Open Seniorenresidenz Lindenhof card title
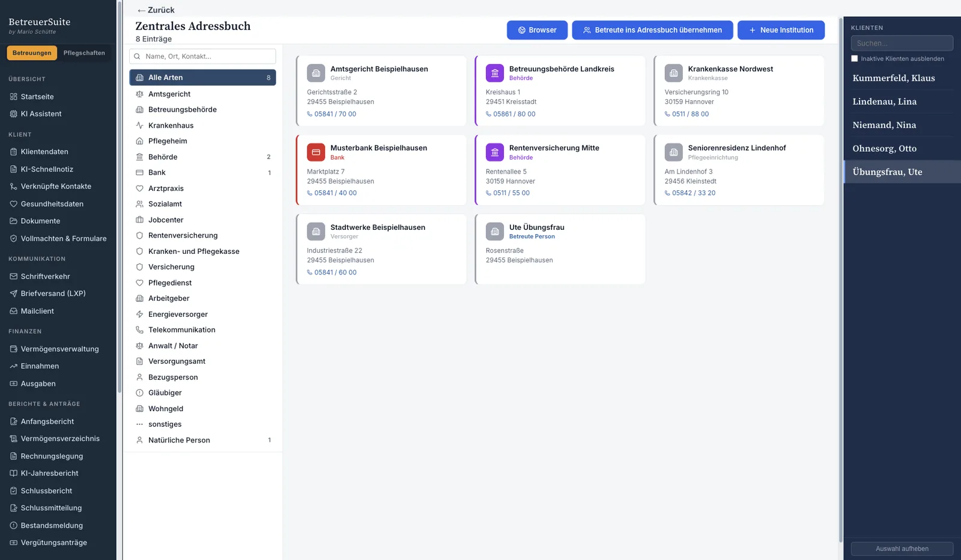This screenshot has height=560, width=961. [737, 148]
